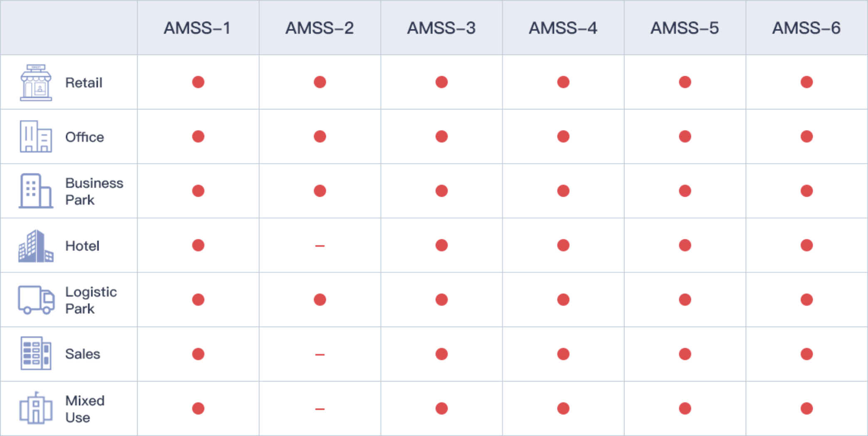Click the Office building icon
The width and height of the screenshot is (868, 436).
pyautogui.click(x=36, y=136)
